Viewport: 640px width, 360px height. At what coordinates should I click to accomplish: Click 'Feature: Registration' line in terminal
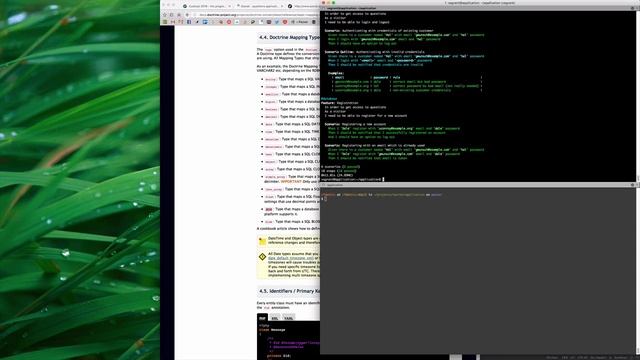click(x=340, y=103)
